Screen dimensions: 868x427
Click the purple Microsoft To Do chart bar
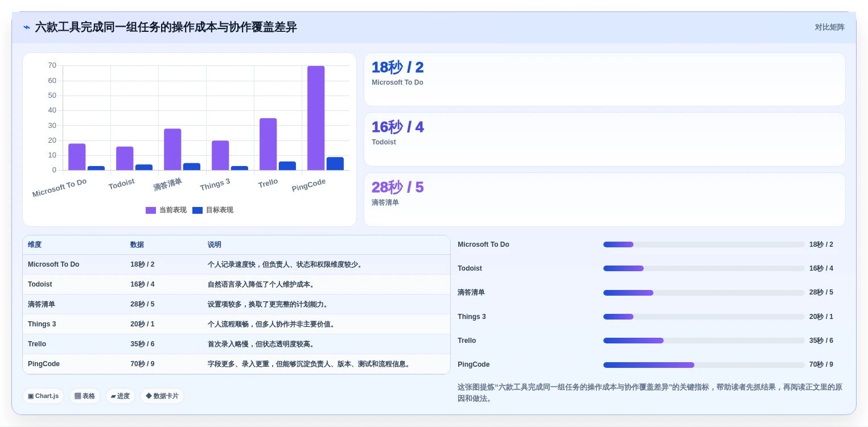pos(77,157)
